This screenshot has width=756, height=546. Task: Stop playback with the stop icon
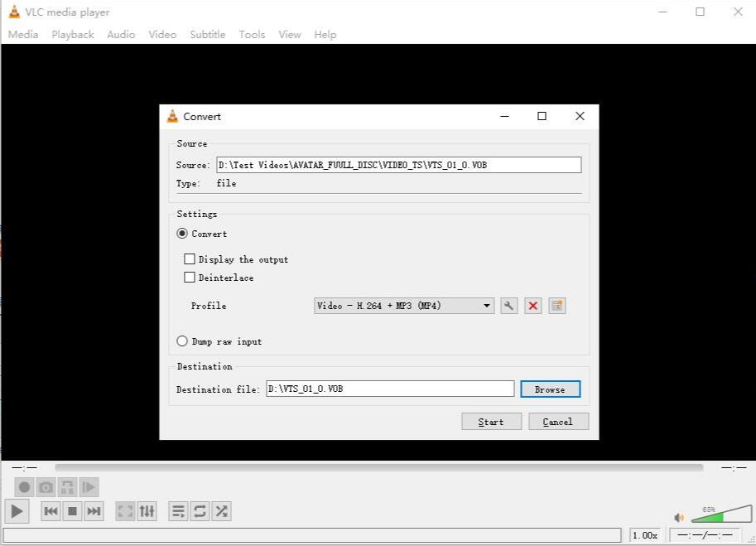[x=72, y=511]
